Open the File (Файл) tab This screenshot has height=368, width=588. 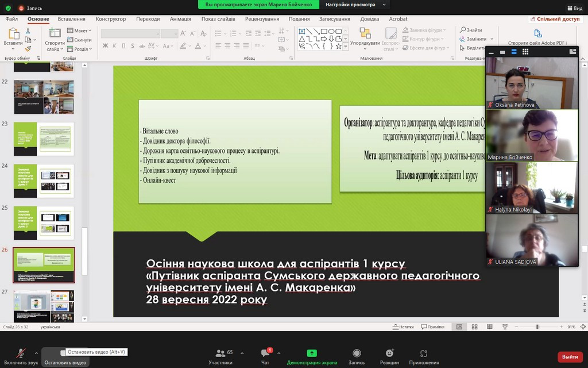[11, 19]
